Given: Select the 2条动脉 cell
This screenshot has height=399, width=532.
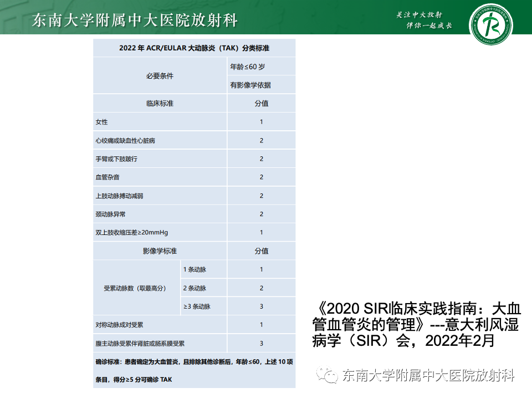Looking at the screenshot, I should tap(204, 288).
